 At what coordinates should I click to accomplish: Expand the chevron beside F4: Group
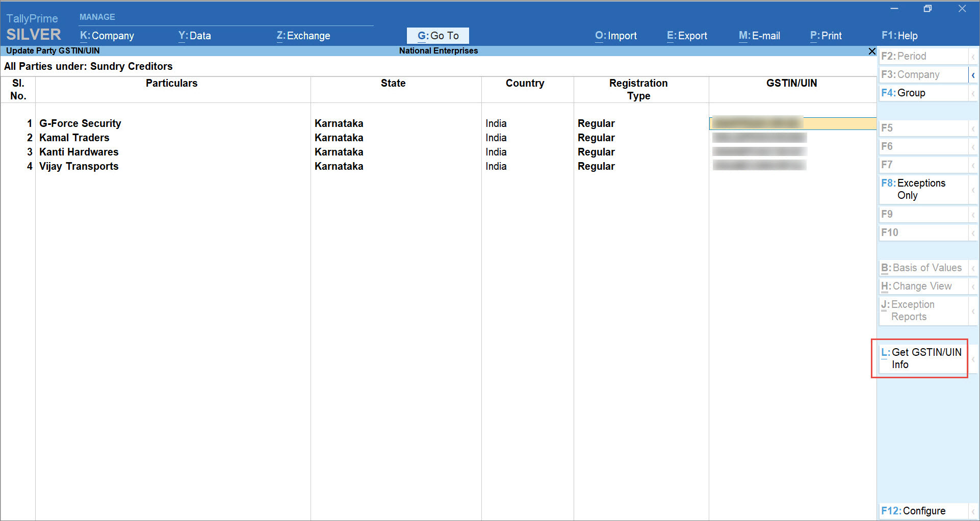point(973,93)
